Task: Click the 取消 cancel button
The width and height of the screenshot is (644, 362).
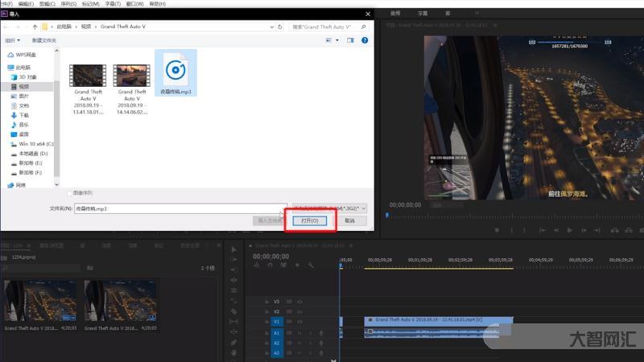Action: (x=349, y=220)
